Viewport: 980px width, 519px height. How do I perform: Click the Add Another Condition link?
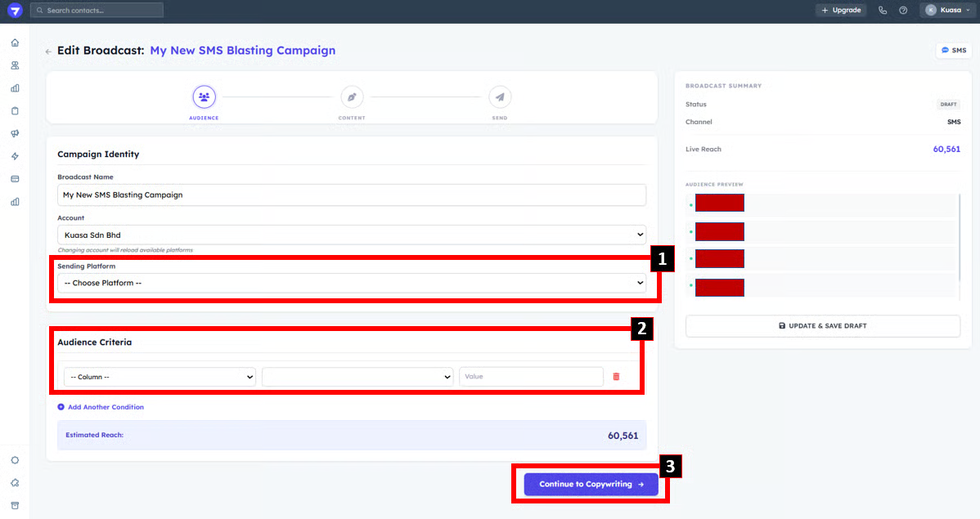pyautogui.click(x=101, y=407)
